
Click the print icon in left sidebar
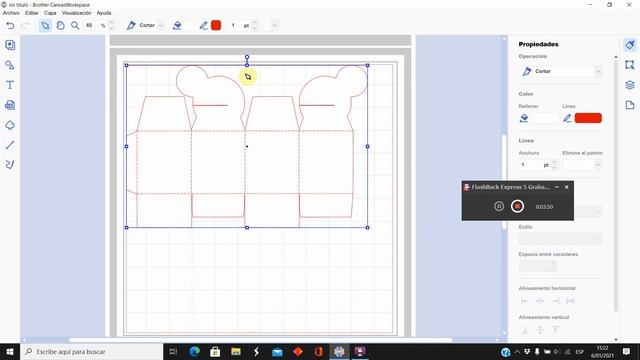10,105
